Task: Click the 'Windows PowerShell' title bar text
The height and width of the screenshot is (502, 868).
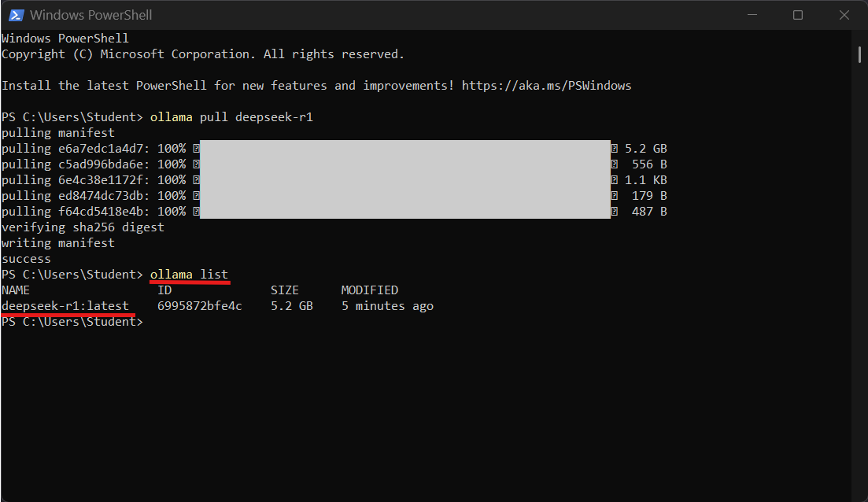Action: pyautogui.click(x=90, y=15)
